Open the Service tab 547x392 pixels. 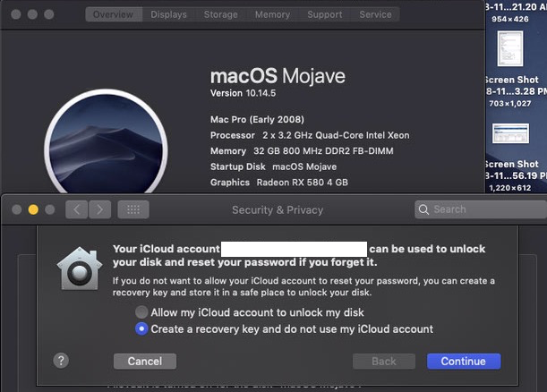375,14
